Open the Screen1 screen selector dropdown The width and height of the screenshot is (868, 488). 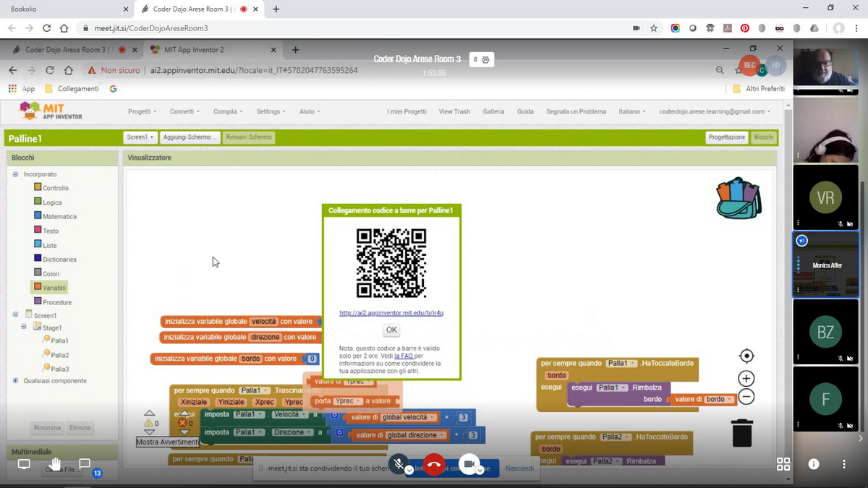tap(140, 137)
